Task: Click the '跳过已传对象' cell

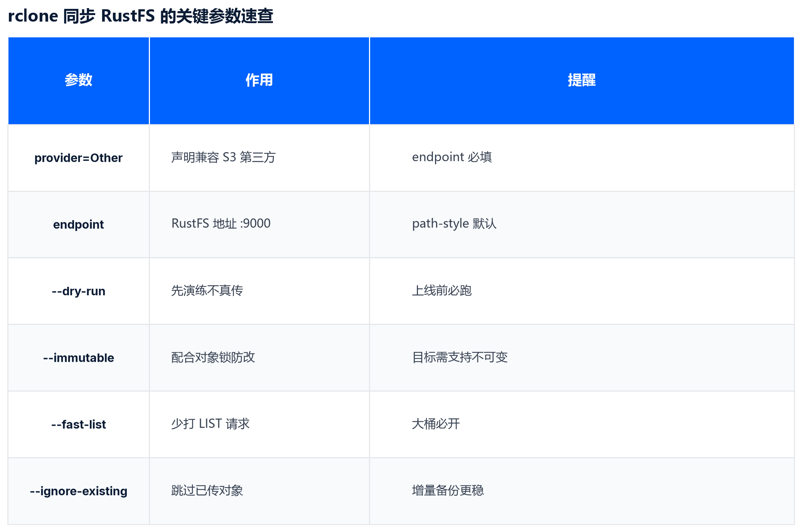Action: (259, 492)
